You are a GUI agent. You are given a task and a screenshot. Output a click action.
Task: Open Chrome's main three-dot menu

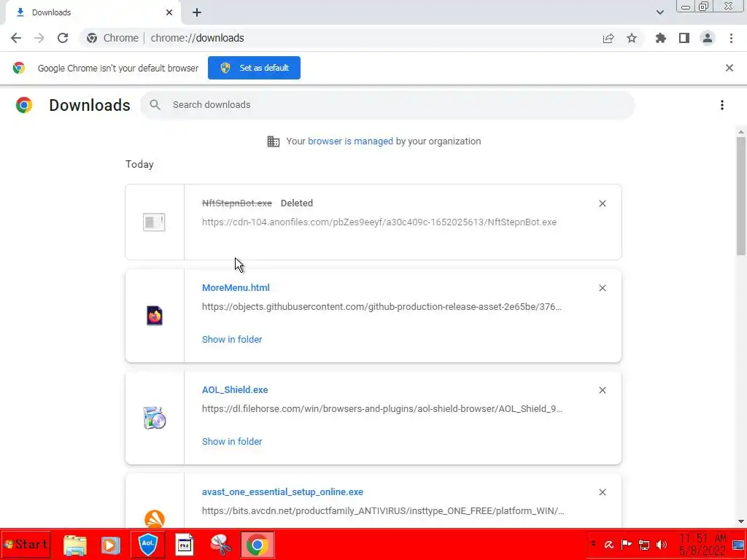[x=731, y=38]
